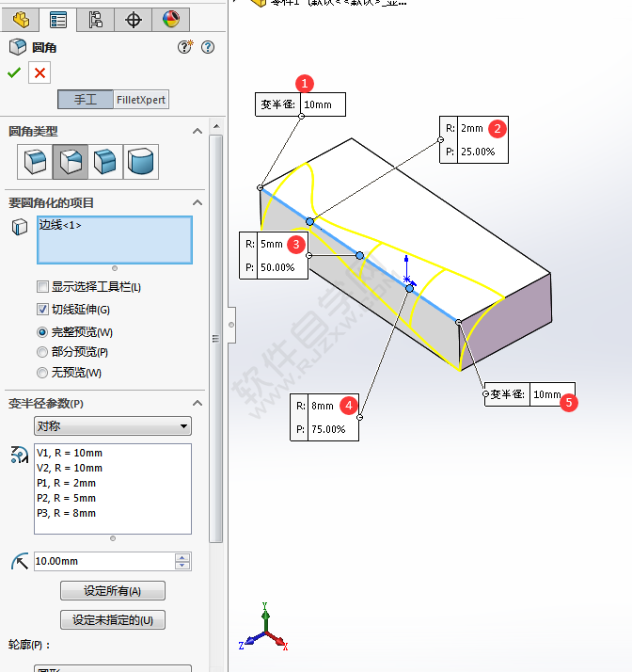Screen dimensions: 632x672
Task: Select the 手工 manual mode
Action: 86,100
